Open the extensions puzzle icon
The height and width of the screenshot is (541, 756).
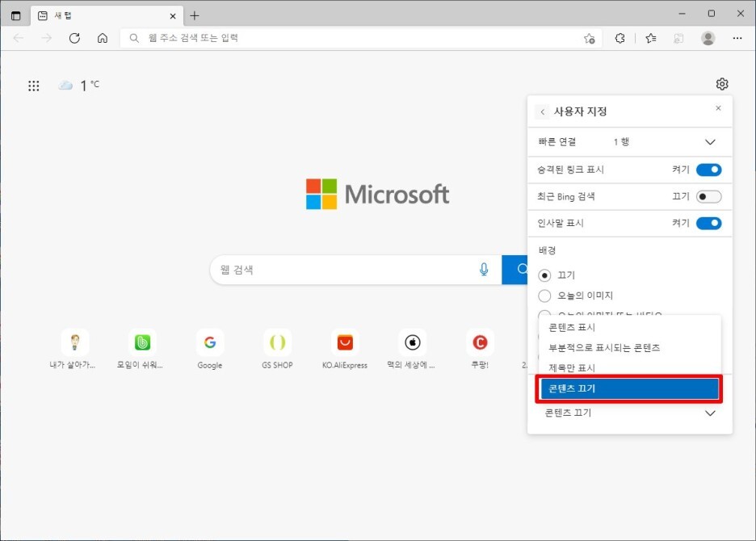coord(620,38)
